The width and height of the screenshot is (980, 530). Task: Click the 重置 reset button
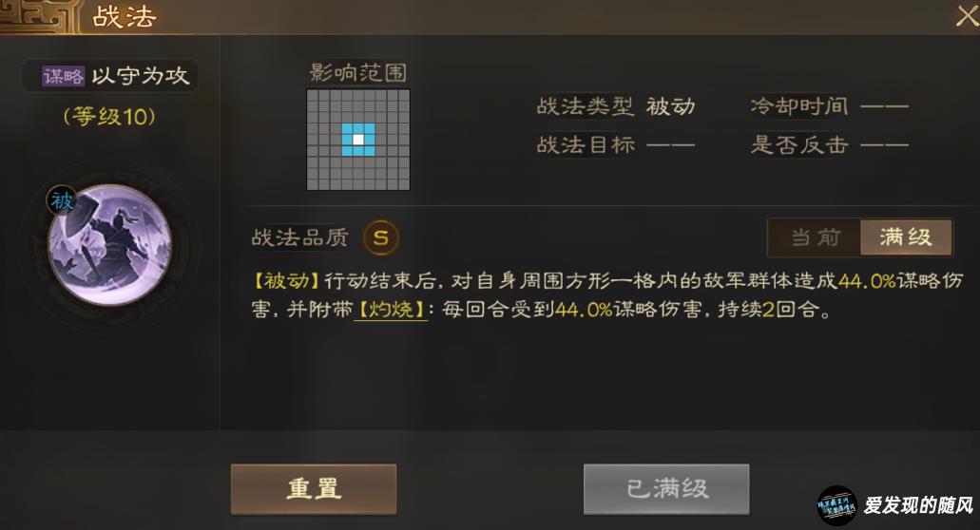pyautogui.click(x=314, y=489)
